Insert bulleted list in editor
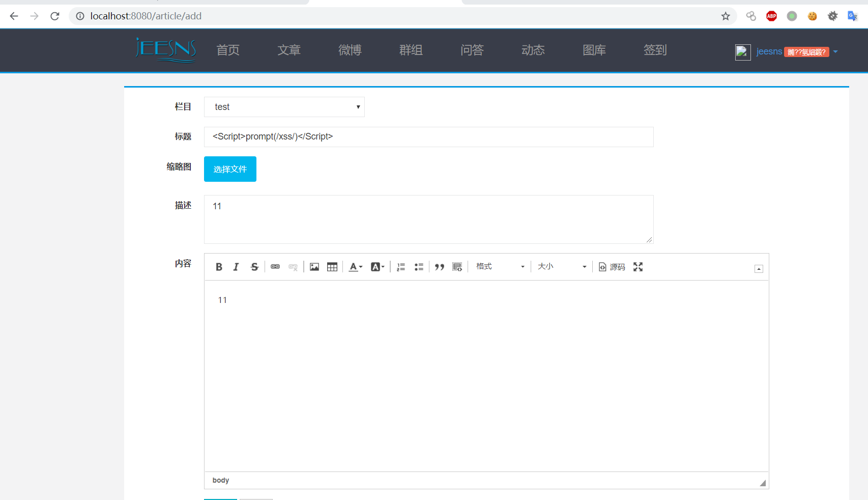 coord(419,267)
